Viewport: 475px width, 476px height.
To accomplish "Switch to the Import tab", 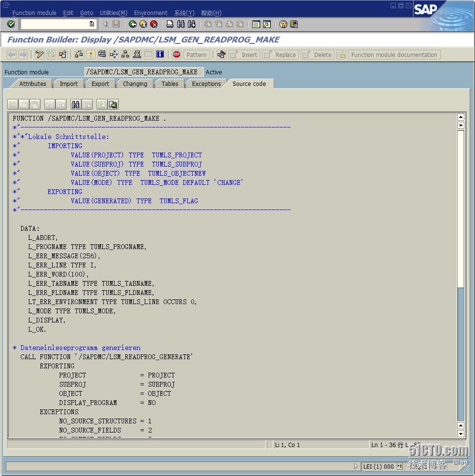I will click(x=69, y=84).
